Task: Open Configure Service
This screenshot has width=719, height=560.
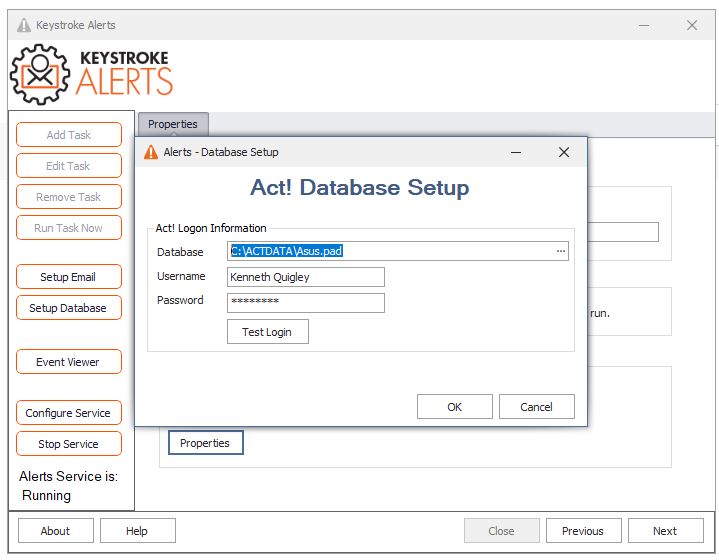Action: pyautogui.click(x=69, y=413)
